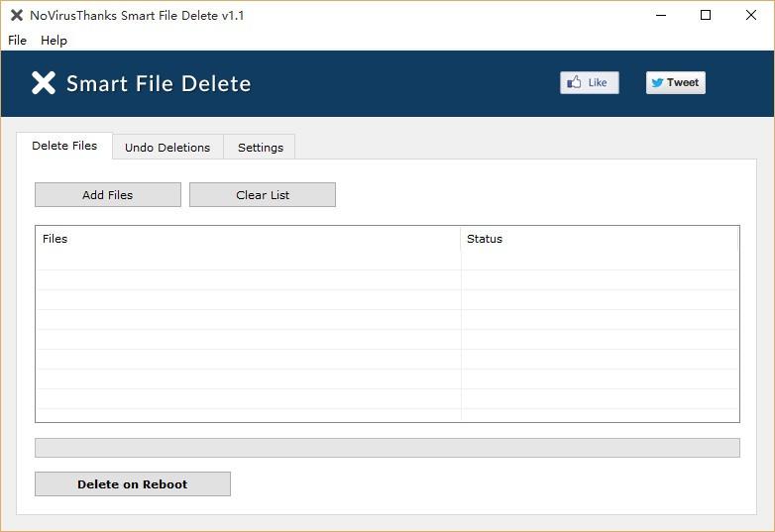Close the Smart File Delete window

click(x=751, y=15)
